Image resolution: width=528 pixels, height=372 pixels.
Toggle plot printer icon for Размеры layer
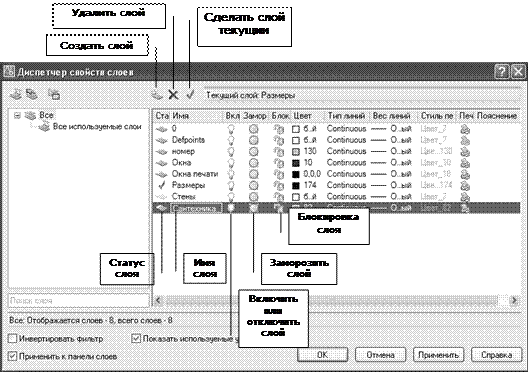point(465,185)
